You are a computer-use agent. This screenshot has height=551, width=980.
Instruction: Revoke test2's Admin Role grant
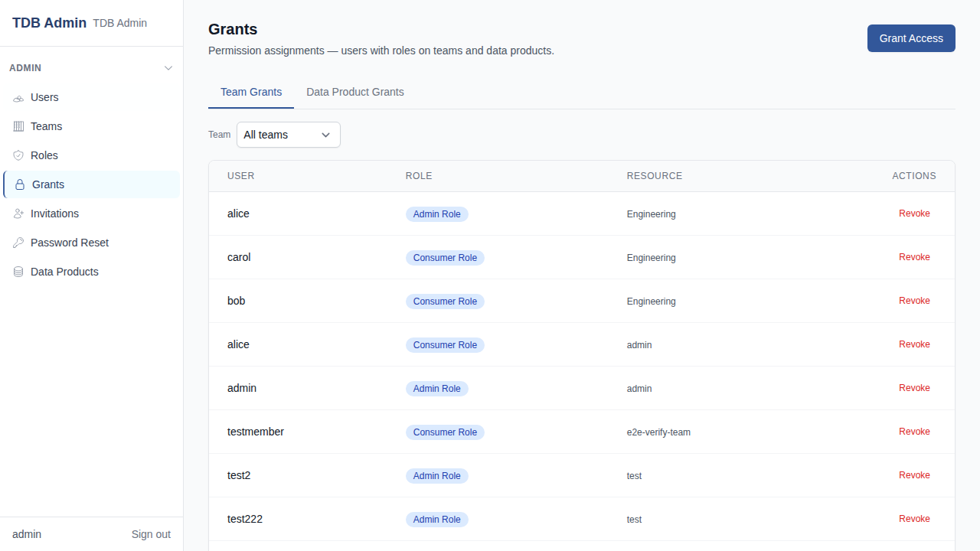point(914,475)
